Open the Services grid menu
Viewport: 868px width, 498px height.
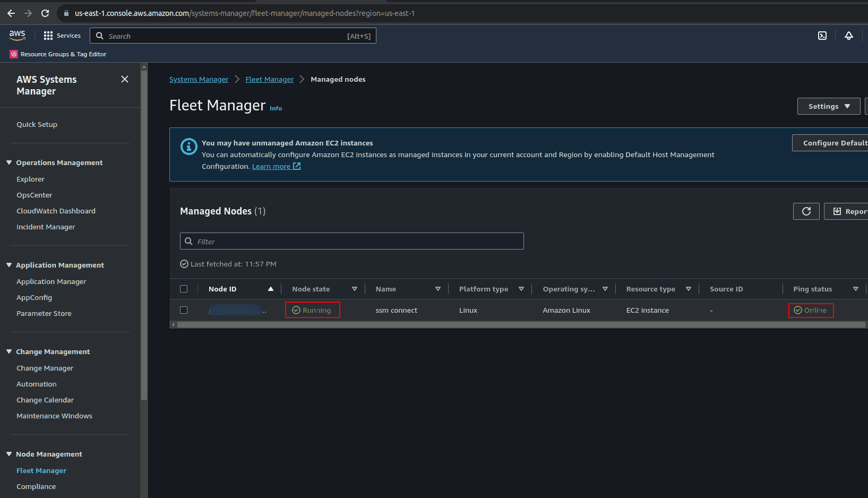pyautogui.click(x=48, y=35)
